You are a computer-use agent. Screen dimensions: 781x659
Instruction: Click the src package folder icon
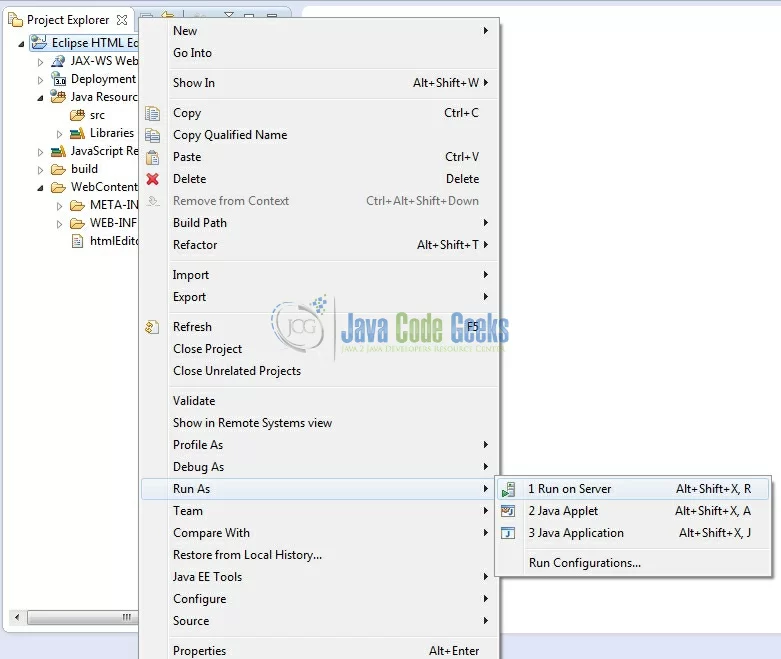tap(77, 115)
